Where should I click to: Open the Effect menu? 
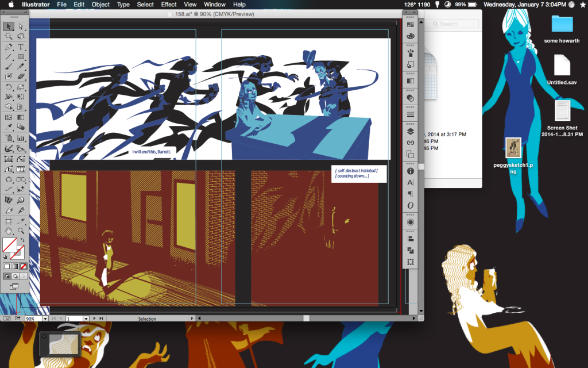pos(168,5)
